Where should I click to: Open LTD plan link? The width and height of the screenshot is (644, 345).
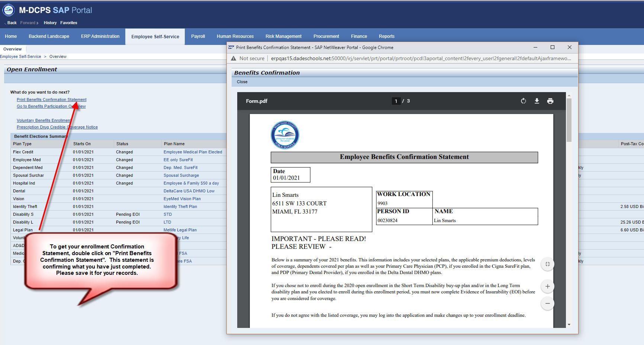coord(167,222)
